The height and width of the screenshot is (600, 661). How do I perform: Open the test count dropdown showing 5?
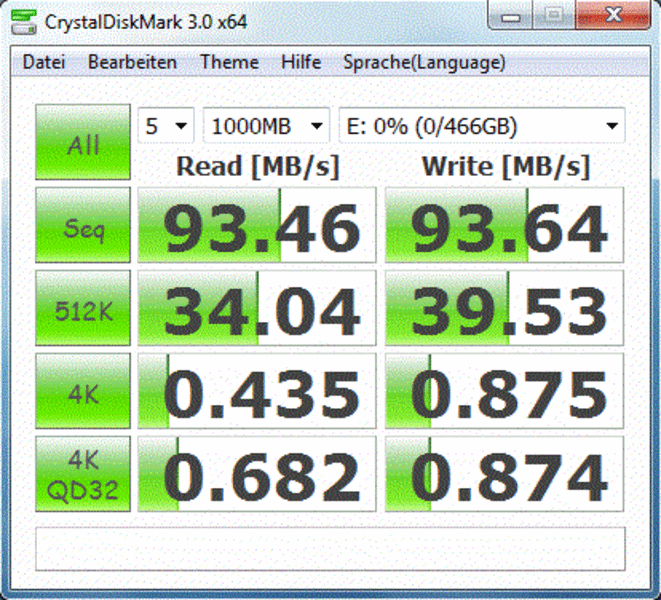pyautogui.click(x=166, y=126)
